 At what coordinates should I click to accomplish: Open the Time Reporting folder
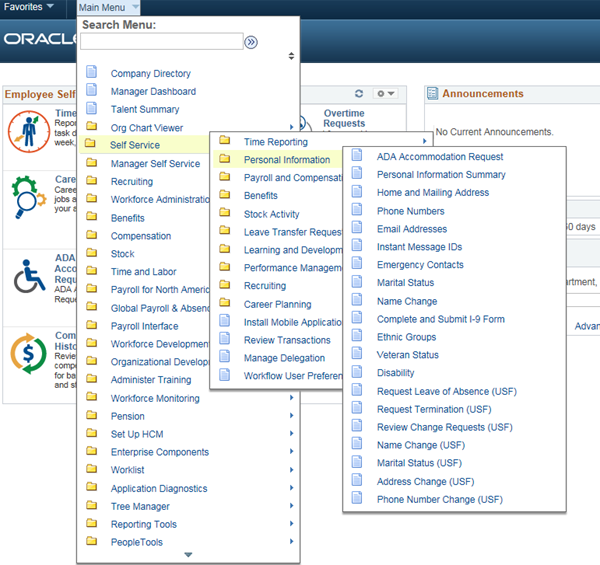pos(276,142)
